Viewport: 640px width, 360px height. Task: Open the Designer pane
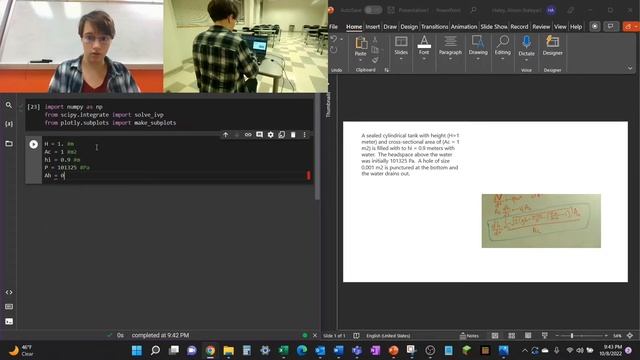tap(552, 46)
